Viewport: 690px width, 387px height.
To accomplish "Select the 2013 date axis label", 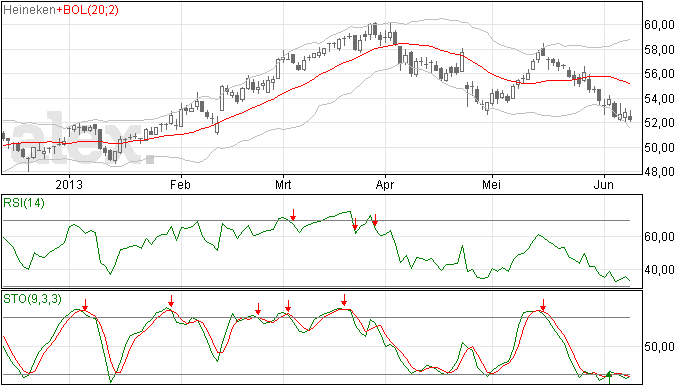I will (x=69, y=184).
